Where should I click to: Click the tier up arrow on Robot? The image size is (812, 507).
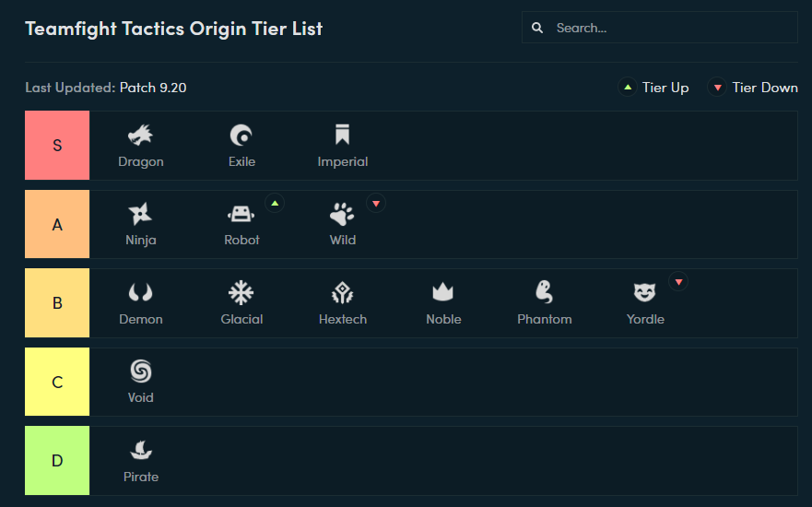click(x=275, y=204)
